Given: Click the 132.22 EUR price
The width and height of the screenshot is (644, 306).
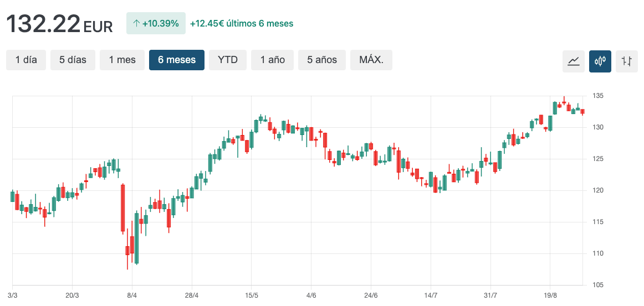Looking at the screenshot, I should pos(59,24).
